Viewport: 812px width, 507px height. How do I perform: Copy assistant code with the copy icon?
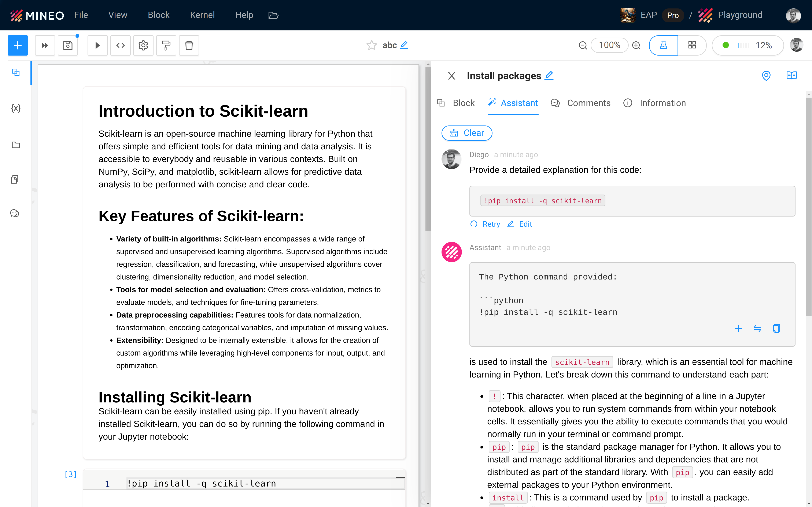(x=776, y=328)
